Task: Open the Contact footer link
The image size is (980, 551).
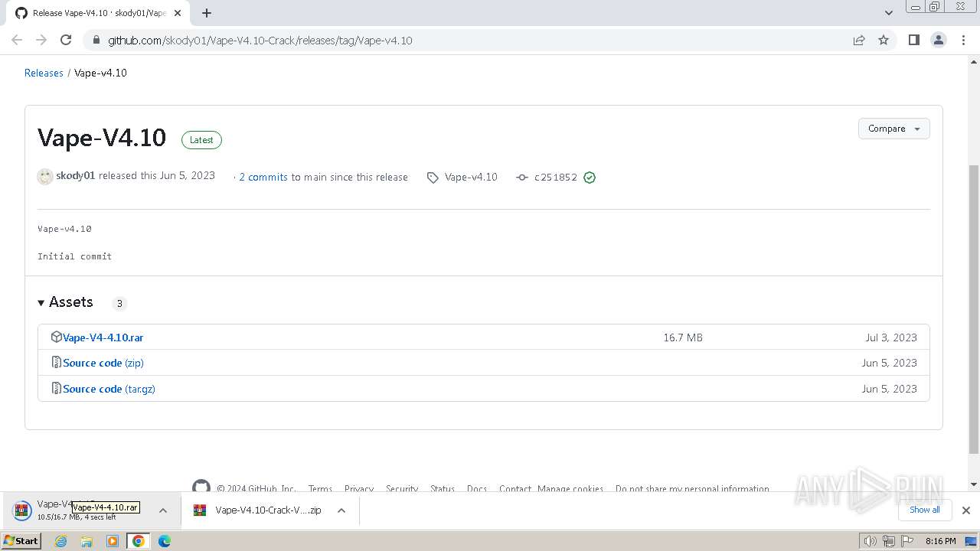Action: pyautogui.click(x=515, y=488)
